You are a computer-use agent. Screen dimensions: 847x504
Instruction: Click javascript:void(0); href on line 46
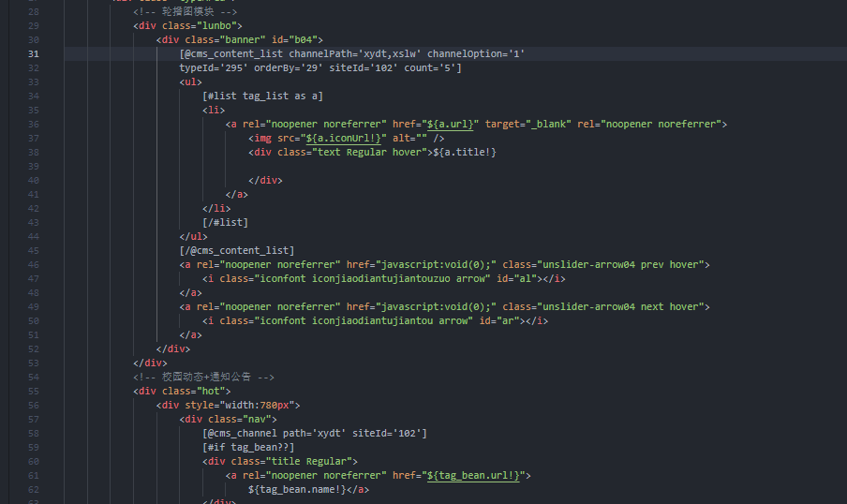click(x=436, y=265)
